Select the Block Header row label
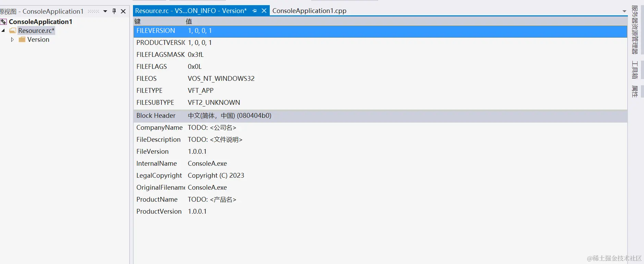 point(156,115)
